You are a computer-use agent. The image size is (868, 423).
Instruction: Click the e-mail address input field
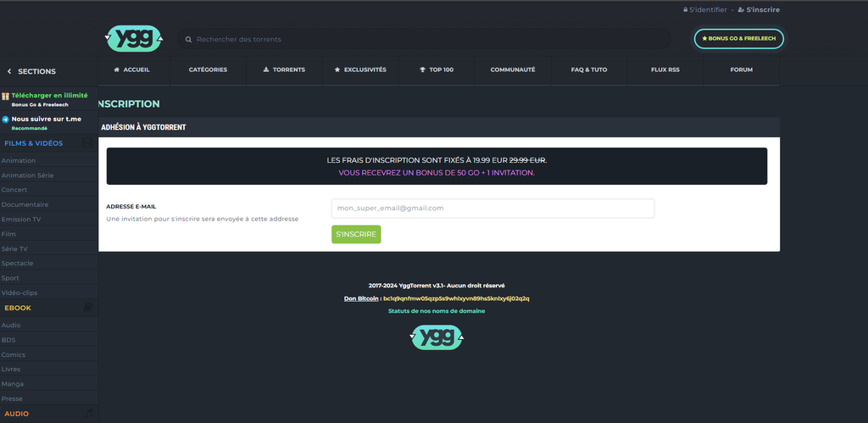pos(492,209)
